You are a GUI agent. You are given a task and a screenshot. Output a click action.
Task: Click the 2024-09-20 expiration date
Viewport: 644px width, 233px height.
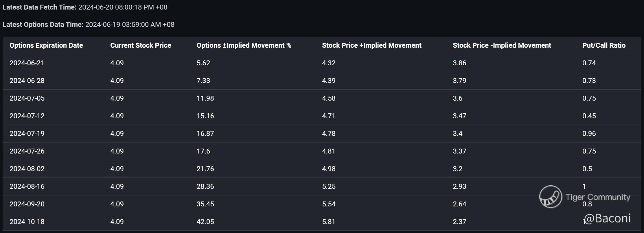(x=27, y=204)
